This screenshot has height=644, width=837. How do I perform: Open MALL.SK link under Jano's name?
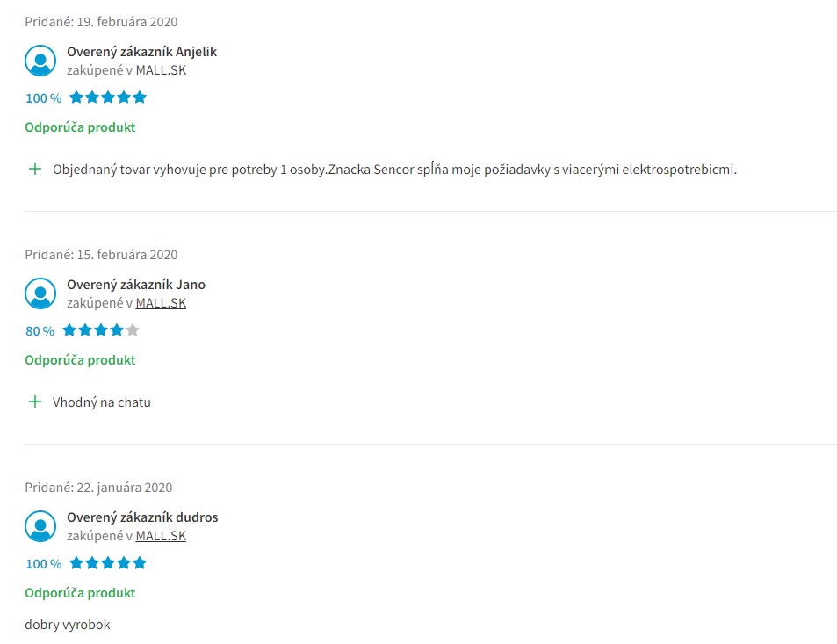click(x=161, y=303)
